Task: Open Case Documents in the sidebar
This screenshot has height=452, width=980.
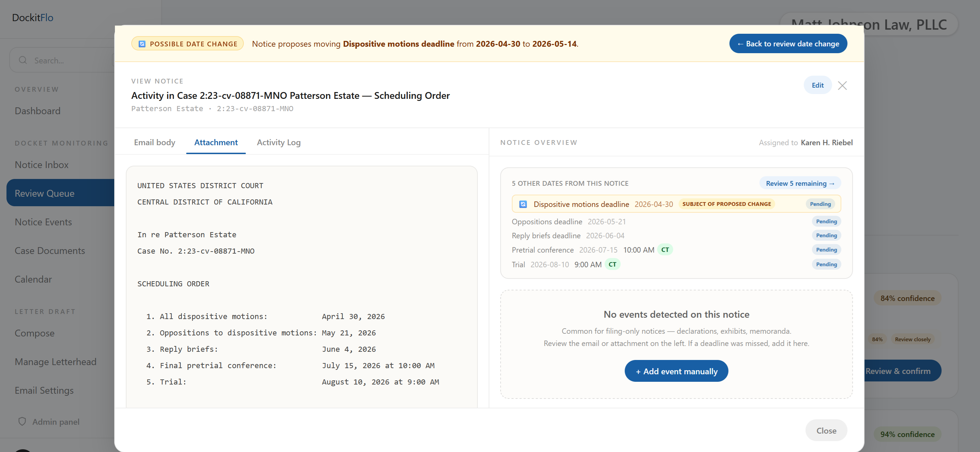Action: [x=50, y=251]
